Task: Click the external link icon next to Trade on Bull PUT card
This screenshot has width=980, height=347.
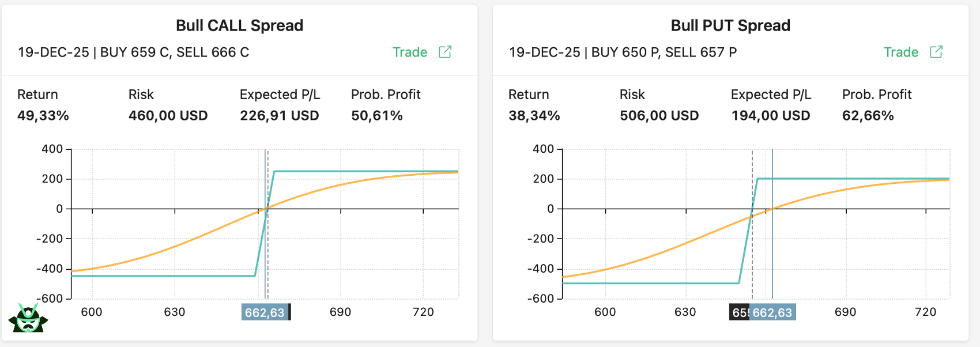Action: point(936,52)
